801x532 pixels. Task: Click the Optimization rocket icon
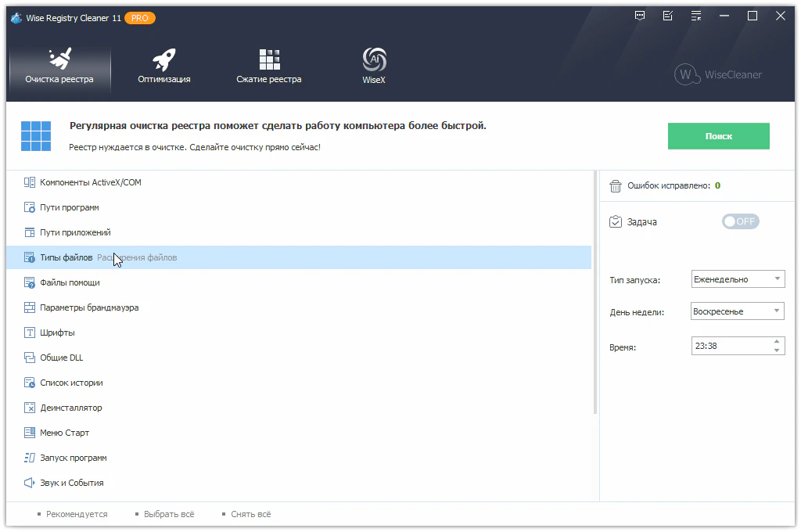pos(163,59)
